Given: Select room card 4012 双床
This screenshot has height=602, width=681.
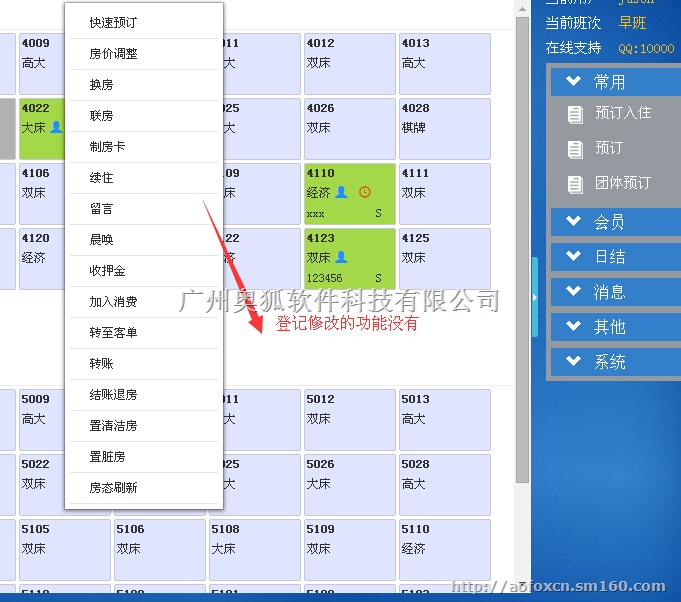Looking at the screenshot, I should point(350,64).
